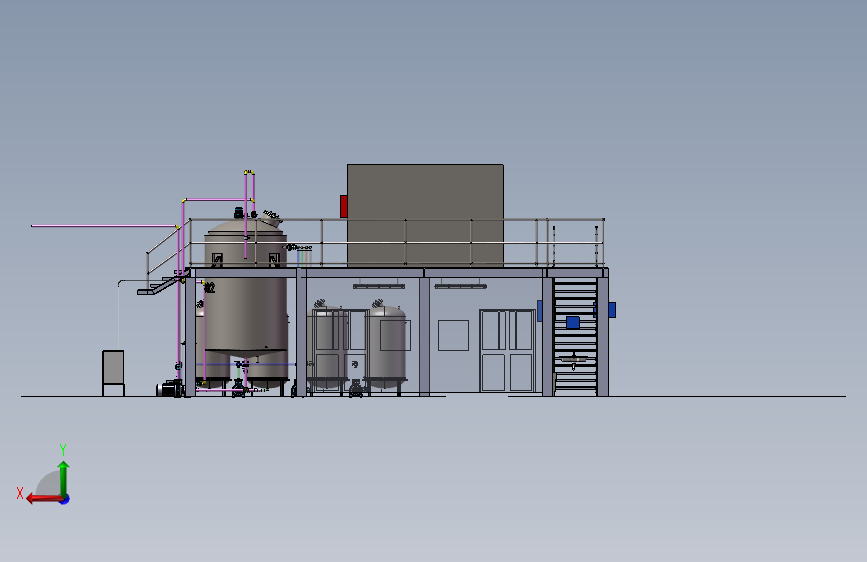Click the "Y" label of the triad
867x562 pixels.
63,449
